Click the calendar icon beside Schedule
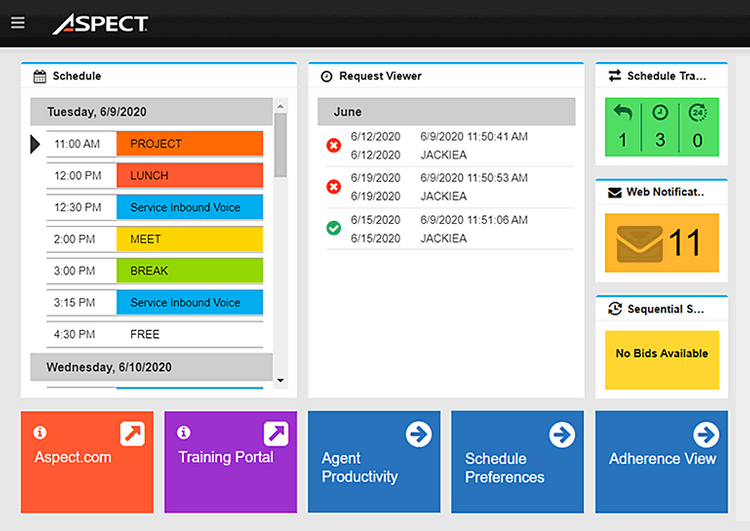Image resolution: width=750 pixels, height=531 pixels. (x=40, y=76)
